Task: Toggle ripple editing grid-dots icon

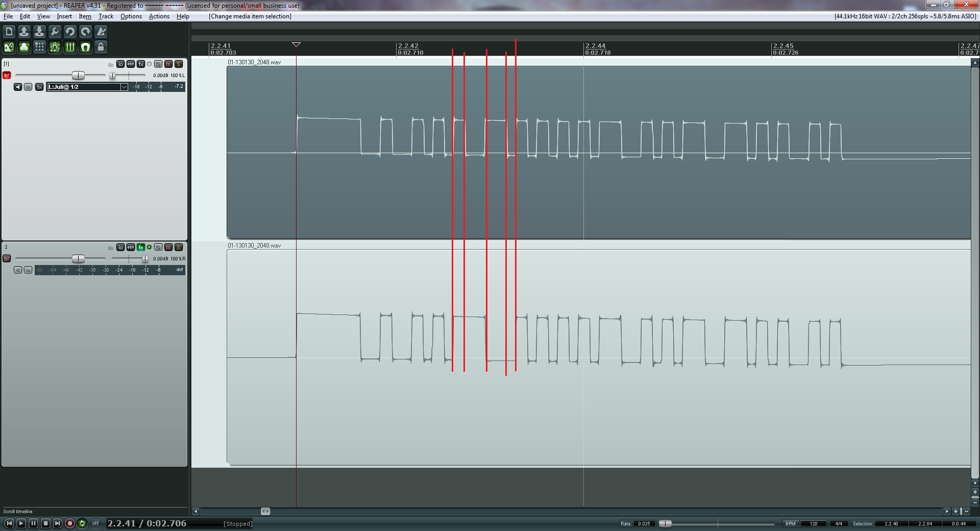Action: (x=39, y=47)
